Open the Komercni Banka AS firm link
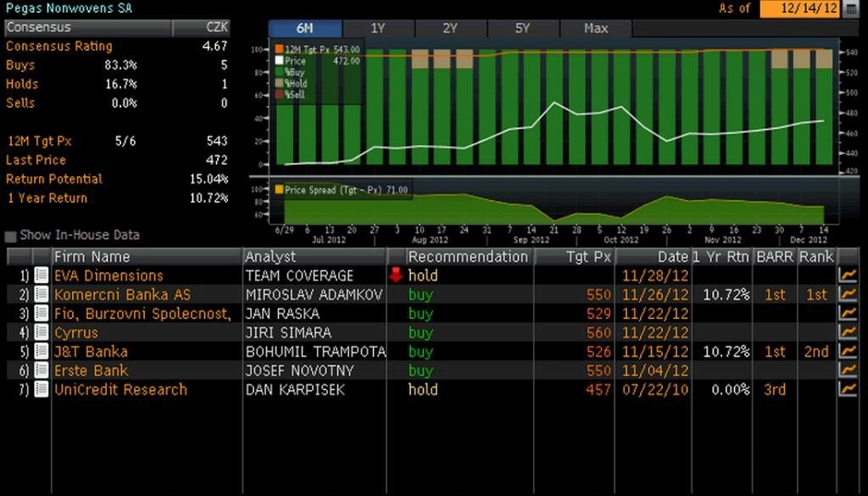Screen dimensions: 868x496 pos(122,294)
